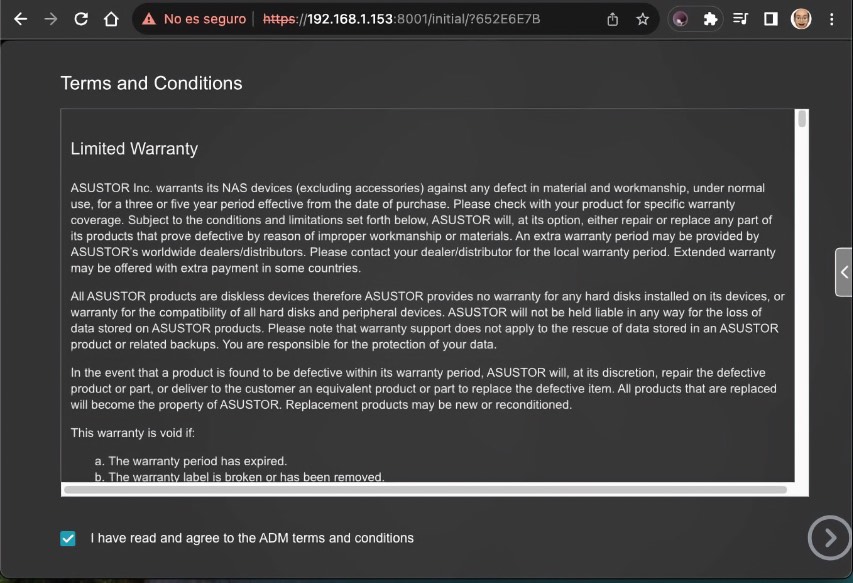
Task: Toggle the browser side panel
Action: tap(770, 19)
